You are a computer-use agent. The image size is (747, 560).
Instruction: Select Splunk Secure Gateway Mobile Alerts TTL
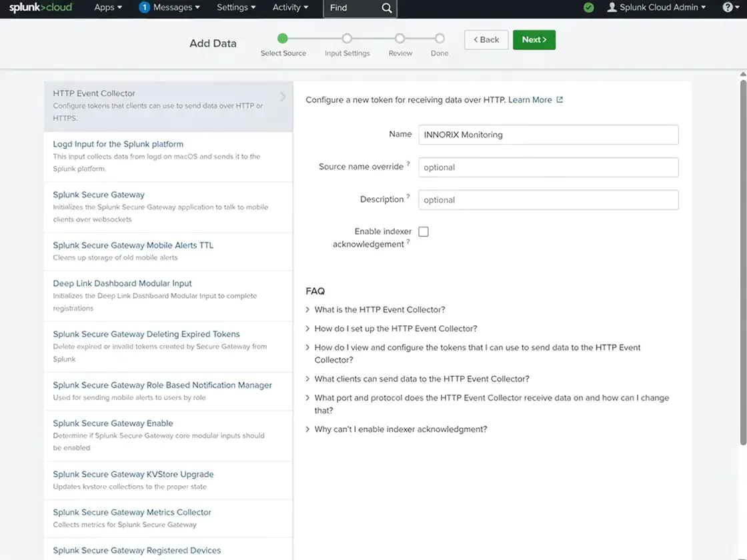coord(169,251)
